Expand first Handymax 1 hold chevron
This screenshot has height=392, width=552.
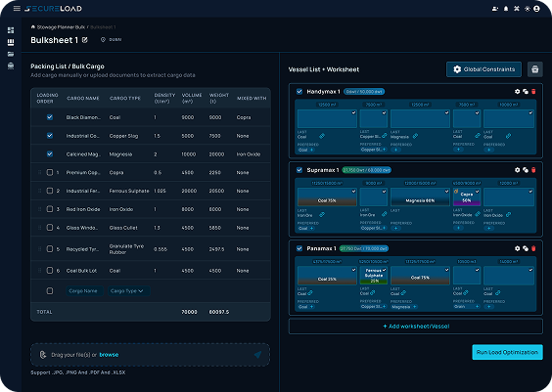coord(353,112)
